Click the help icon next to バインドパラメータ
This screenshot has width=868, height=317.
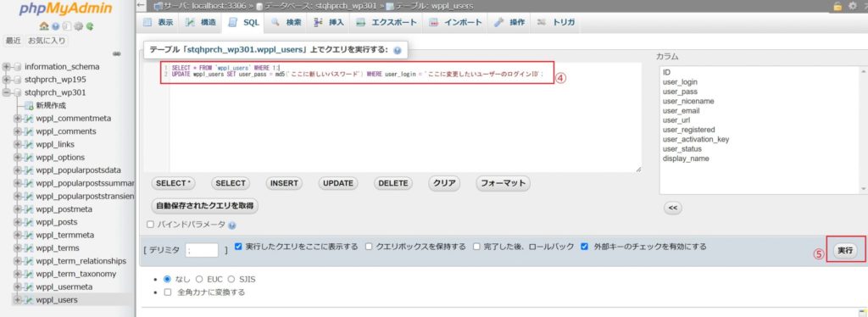pyautogui.click(x=232, y=225)
